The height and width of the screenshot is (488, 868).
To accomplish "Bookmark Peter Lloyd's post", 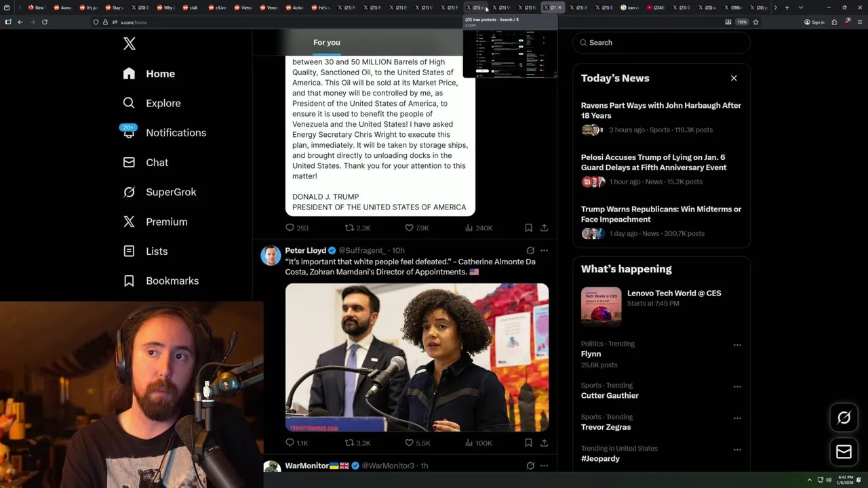I will point(528,443).
